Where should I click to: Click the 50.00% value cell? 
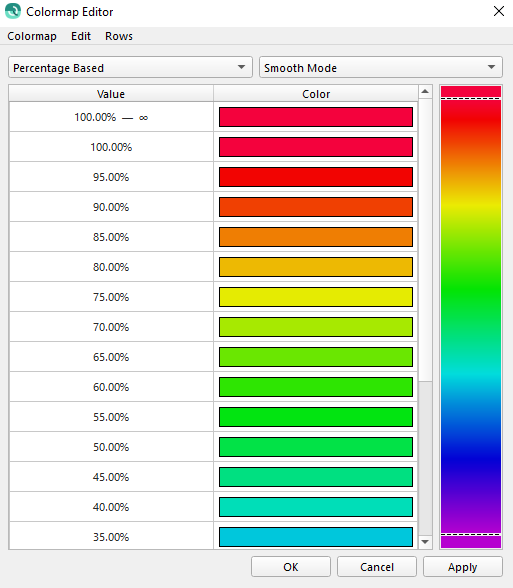click(111, 447)
